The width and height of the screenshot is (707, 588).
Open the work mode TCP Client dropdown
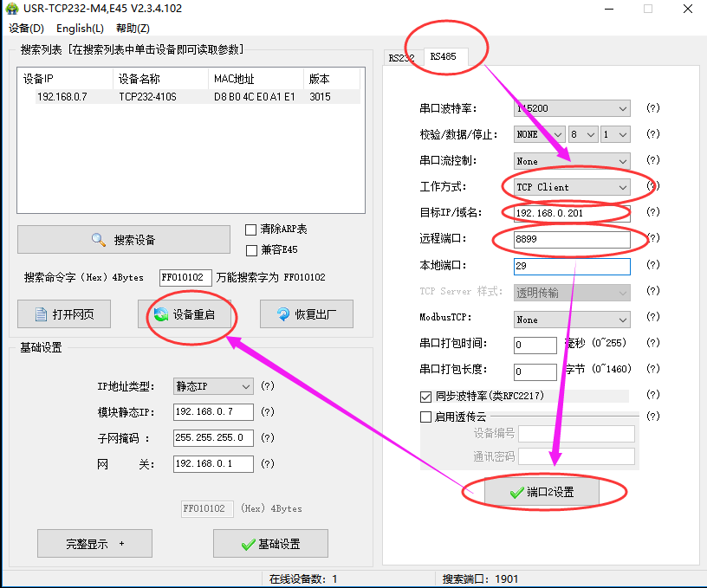(571, 187)
